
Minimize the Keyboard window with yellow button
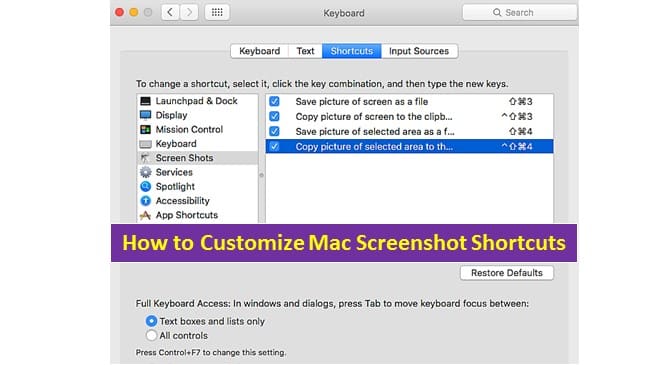133,12
